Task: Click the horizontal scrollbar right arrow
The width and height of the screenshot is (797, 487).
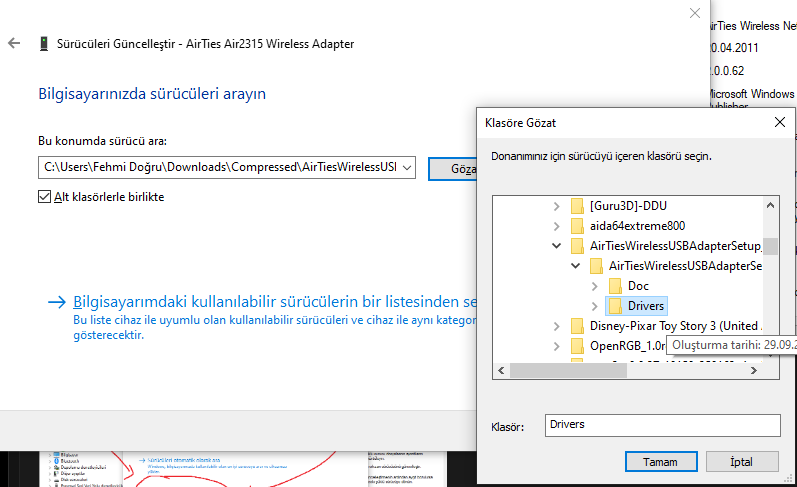Action: point(754,371)
